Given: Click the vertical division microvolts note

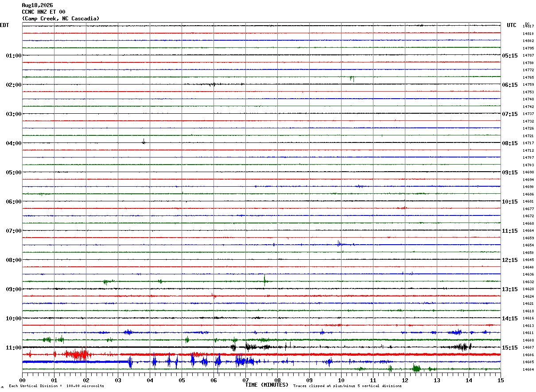Looking at the screenshot, I should click(x=56, y=386).
